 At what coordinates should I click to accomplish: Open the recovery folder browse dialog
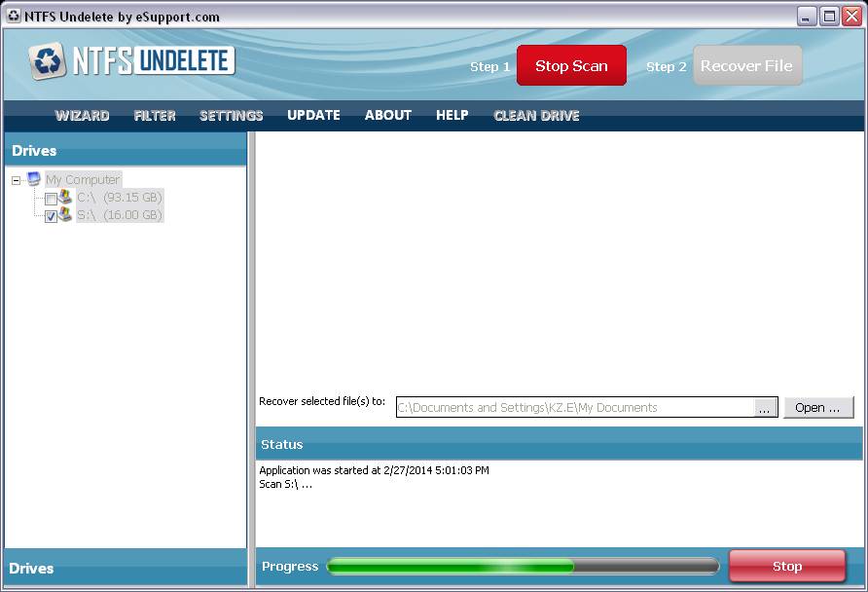765,407
